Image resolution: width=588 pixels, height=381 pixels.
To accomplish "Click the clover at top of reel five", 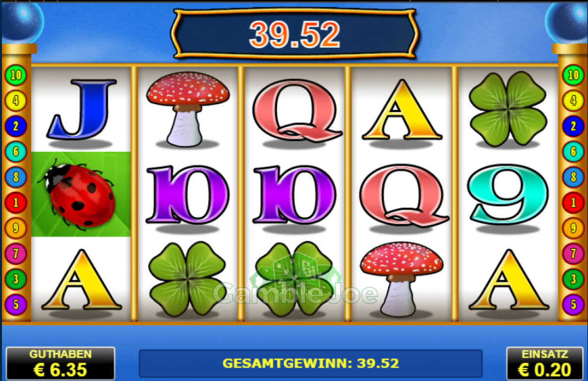I will (x=508, y=109).
